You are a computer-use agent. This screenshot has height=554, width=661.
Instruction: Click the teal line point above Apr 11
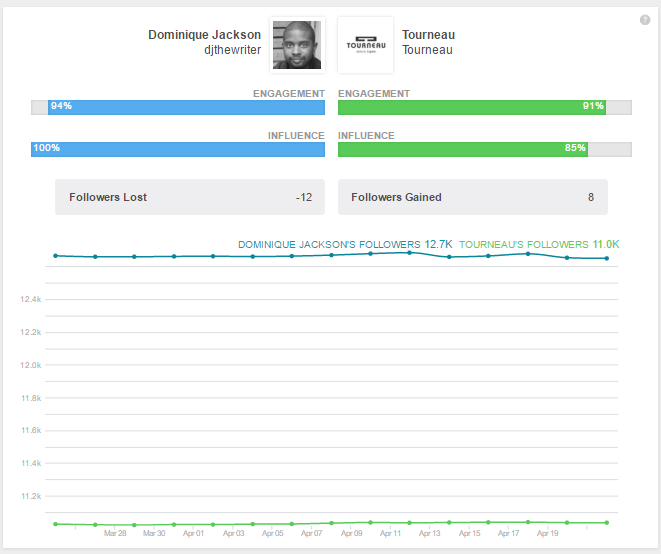coord(410,253)
